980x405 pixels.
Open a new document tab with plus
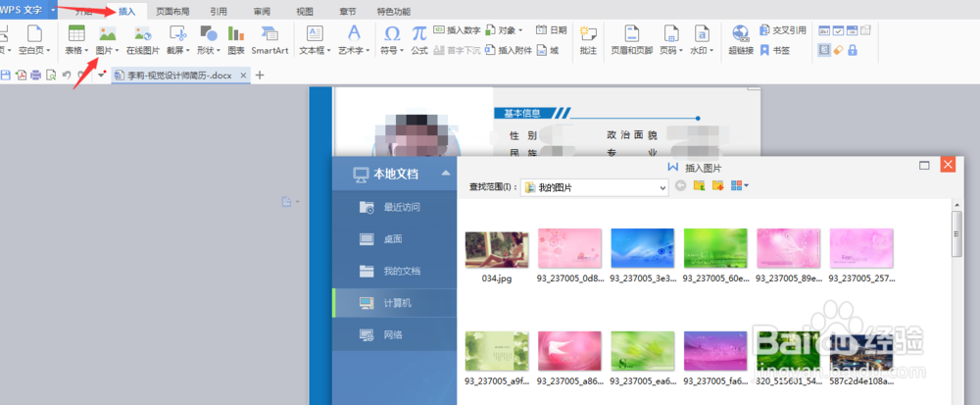(x=261, y=75)
